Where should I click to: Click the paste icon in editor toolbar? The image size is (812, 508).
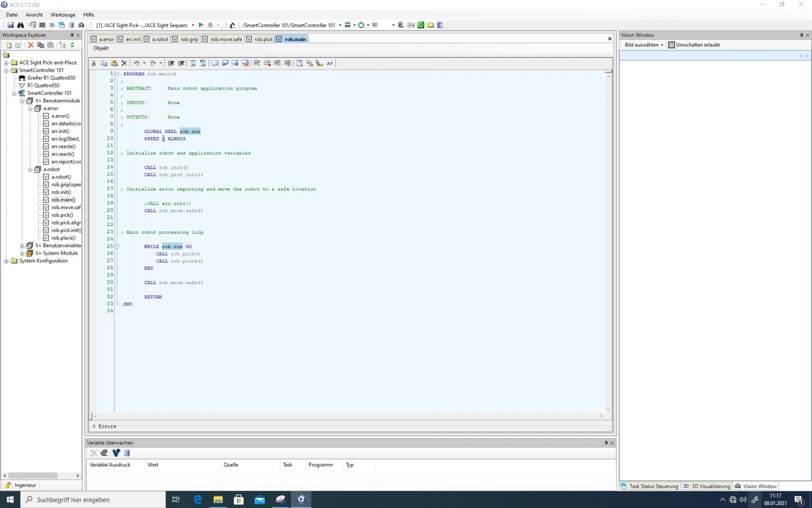click(114, 63)
